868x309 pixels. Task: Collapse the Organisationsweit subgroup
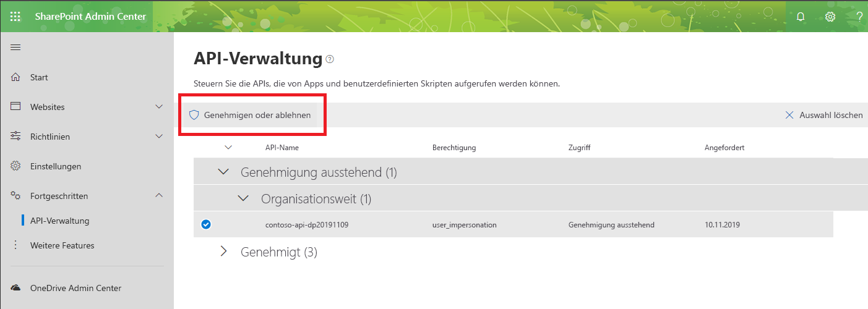pos(244,198)
